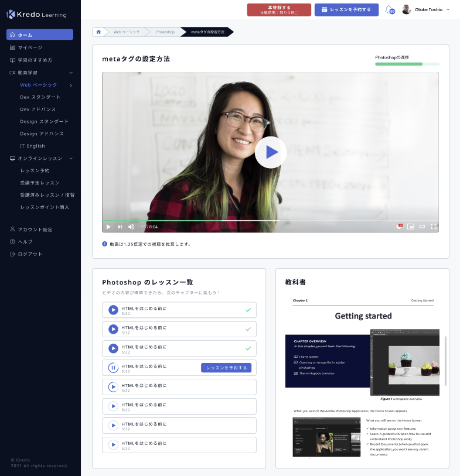The height and width of the screenshot is (476, 460).
Task: Click the pause icon on the fourth lesson
Action: [x=113, y=368]
